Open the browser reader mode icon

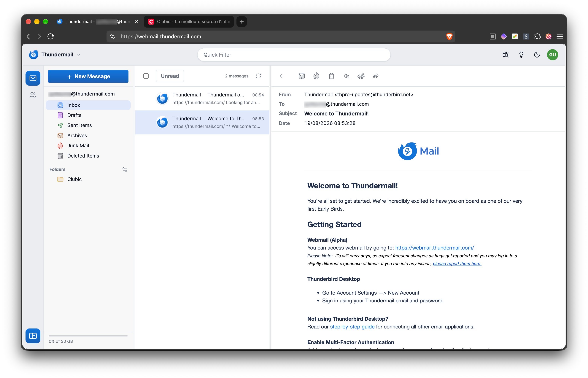(x=492, y=36)
